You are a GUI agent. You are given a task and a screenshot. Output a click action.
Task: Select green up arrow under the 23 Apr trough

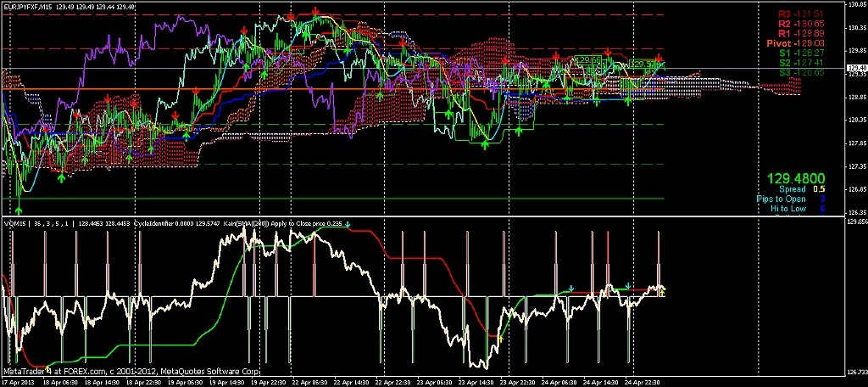(485, 145)
